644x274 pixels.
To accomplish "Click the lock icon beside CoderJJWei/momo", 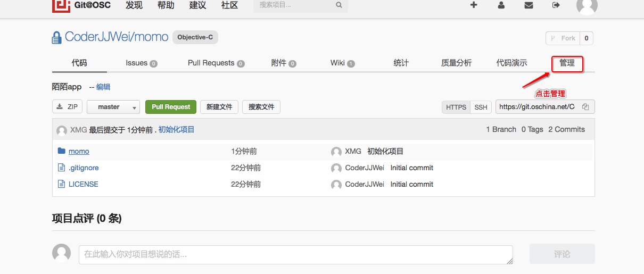I will [x=57, y=38].
